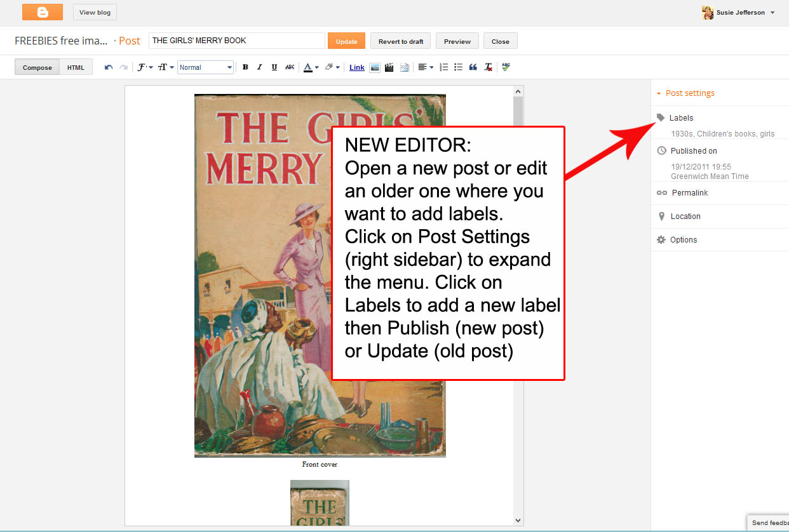
Task: Apply bold formatting
Action: [x=245, y=67]
